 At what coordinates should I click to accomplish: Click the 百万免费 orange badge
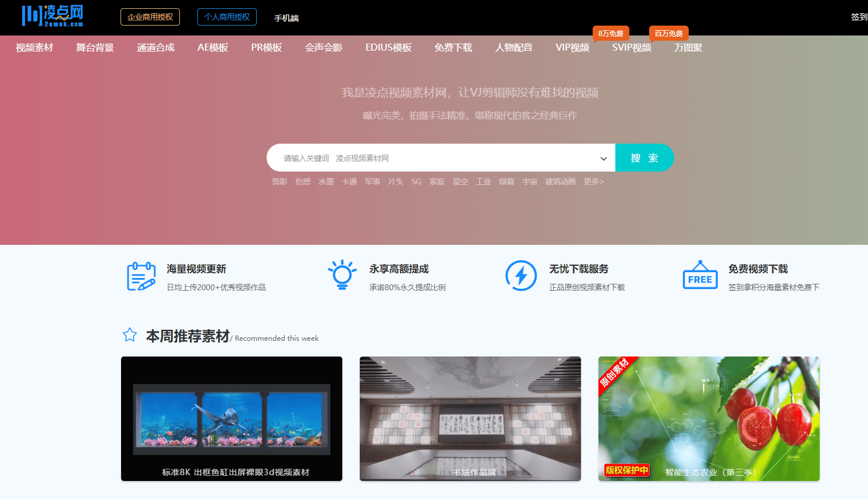pos(669,33)
